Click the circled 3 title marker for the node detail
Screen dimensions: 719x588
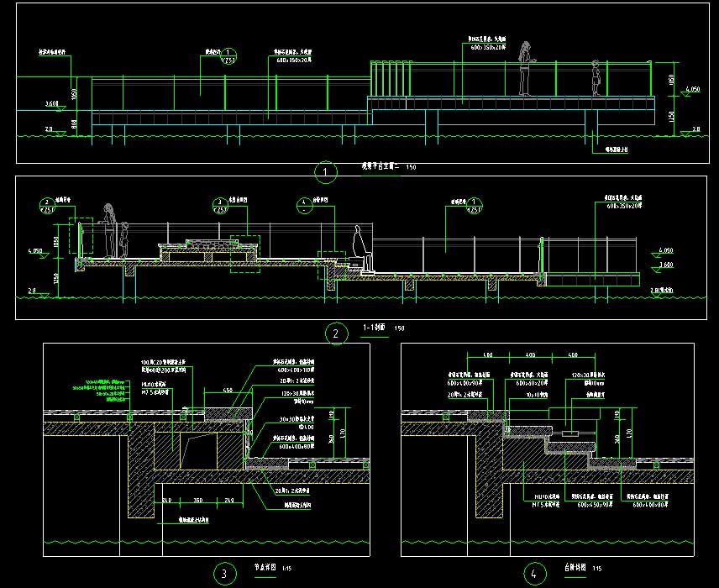point(225,574)
